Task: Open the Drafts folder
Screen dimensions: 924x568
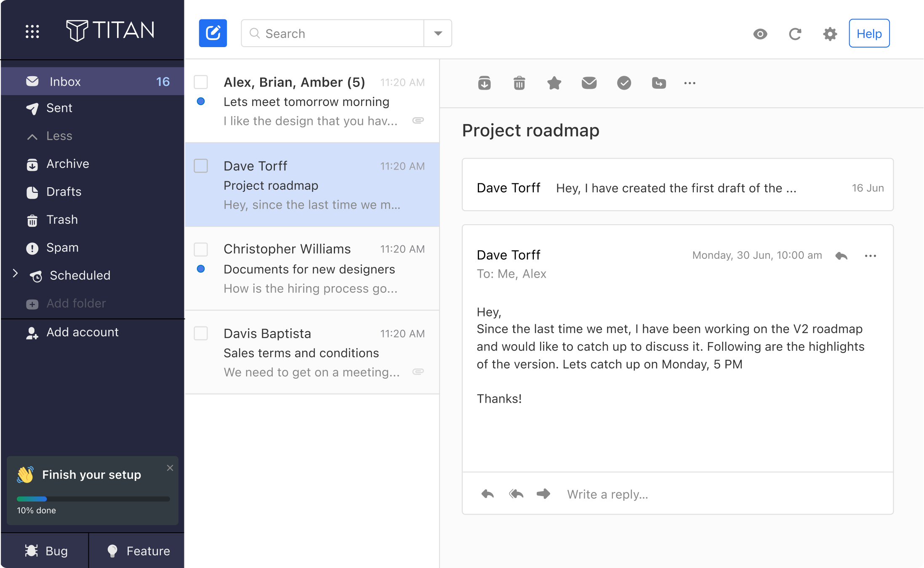Action: (x=64, y=192)
